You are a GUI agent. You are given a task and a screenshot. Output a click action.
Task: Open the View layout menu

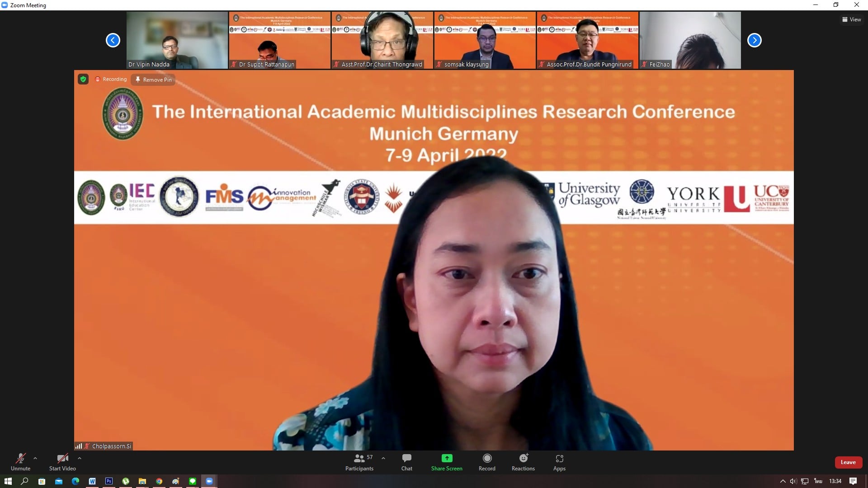[x=851, y=19]
